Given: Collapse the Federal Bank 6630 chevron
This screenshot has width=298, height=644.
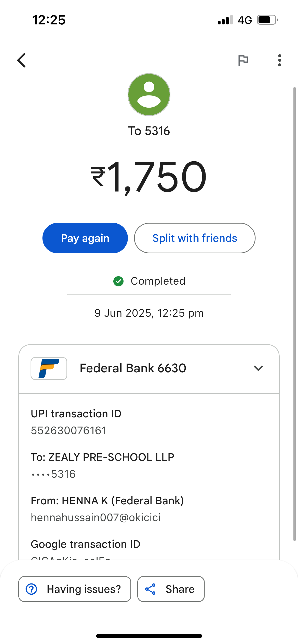Looking at the screenshot, I should (258, 368).
